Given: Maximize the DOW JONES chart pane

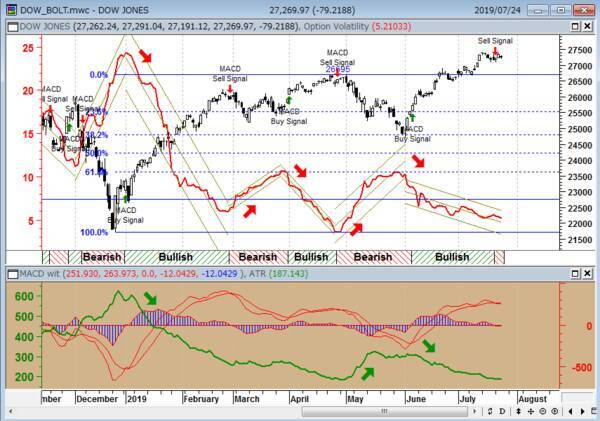Looking at the screenshot, I should (x=575, y=26).
